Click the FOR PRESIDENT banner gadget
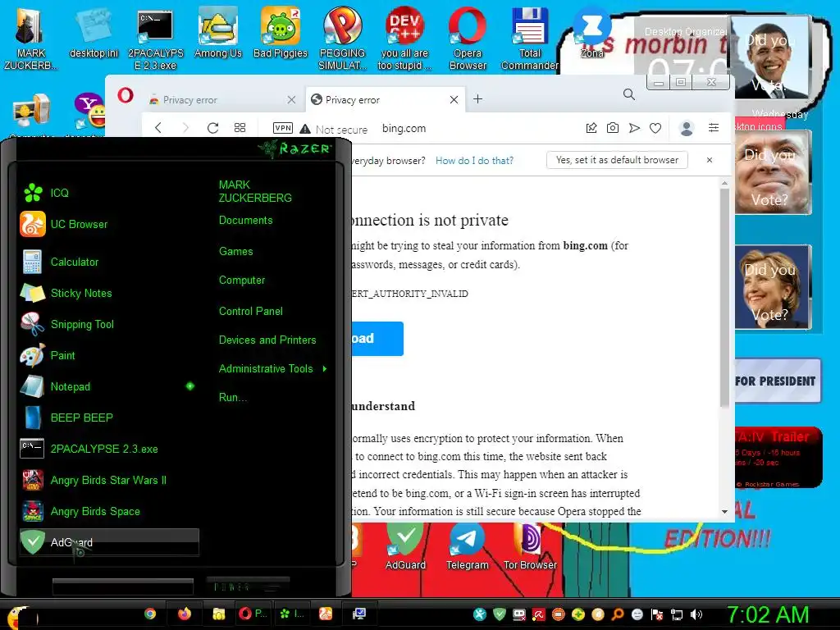Screen dimensions: 840x630 tap(777, 381)
